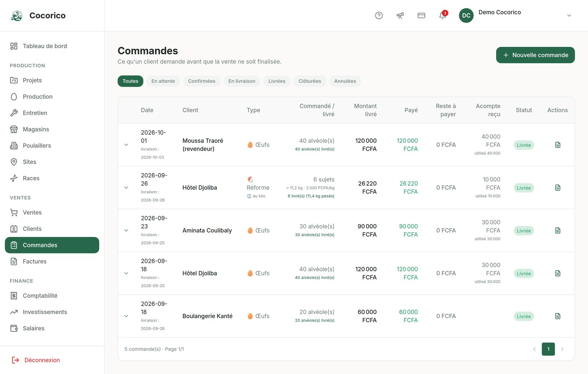Click client name Boulangerie Kanté
Screen dimensions: 588x374
207,316
